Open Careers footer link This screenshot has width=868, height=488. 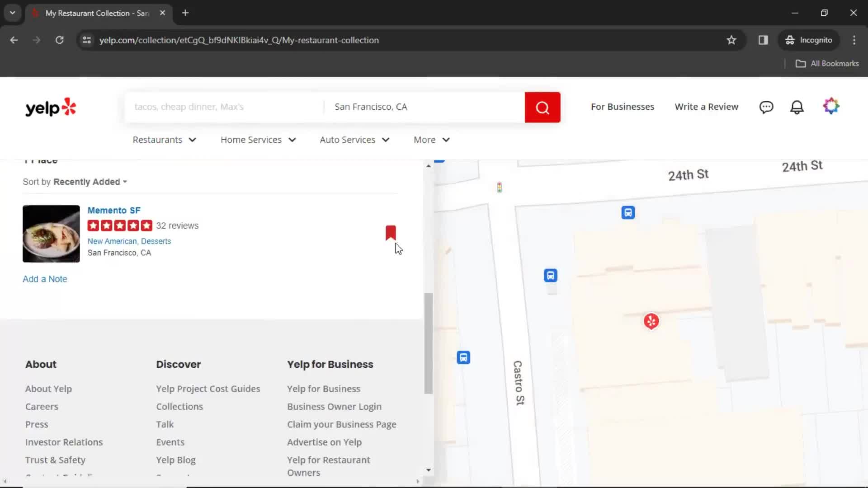point(42,407)
